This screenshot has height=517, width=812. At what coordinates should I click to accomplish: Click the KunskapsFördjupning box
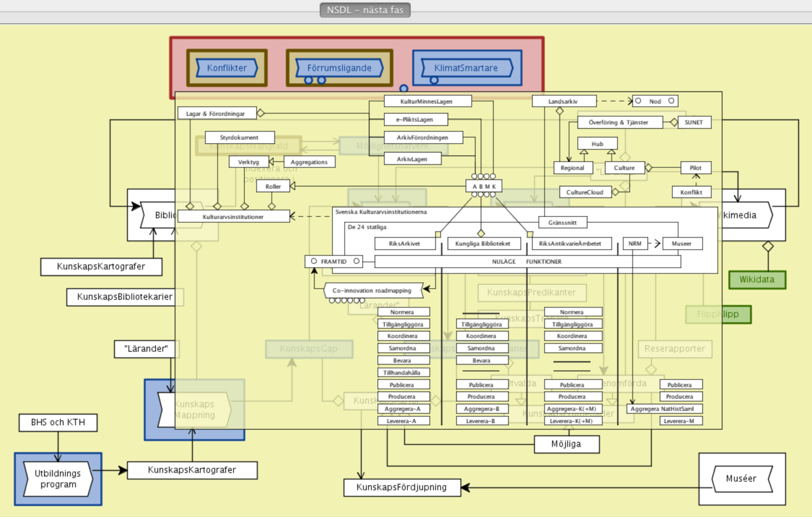coord(402,487)
